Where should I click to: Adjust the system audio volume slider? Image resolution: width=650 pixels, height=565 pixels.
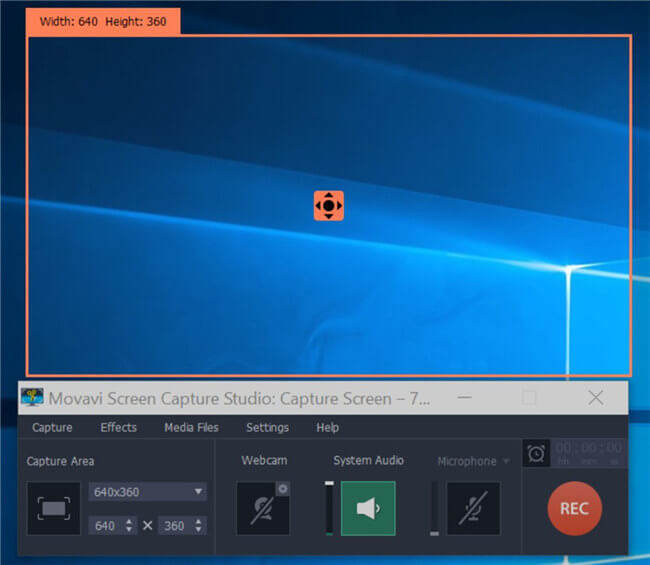click(x=329, y=508)
